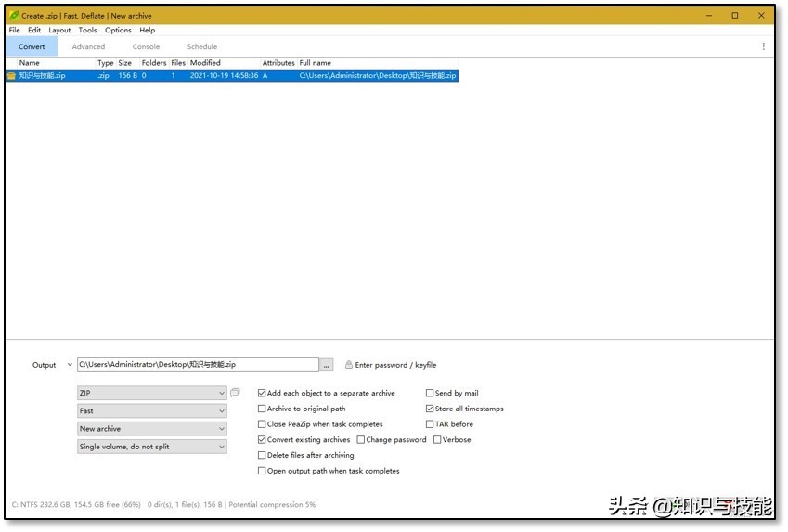Screen dimensions: 788x532
Task: Toggle Store all timestamps checkbox
Action: 430,409
